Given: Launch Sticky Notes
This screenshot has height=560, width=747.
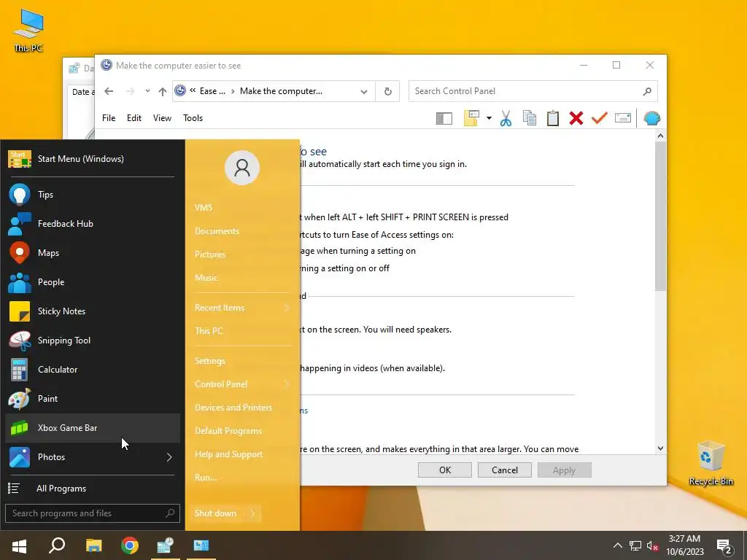Looking at the screenshot, I should 92,311.
